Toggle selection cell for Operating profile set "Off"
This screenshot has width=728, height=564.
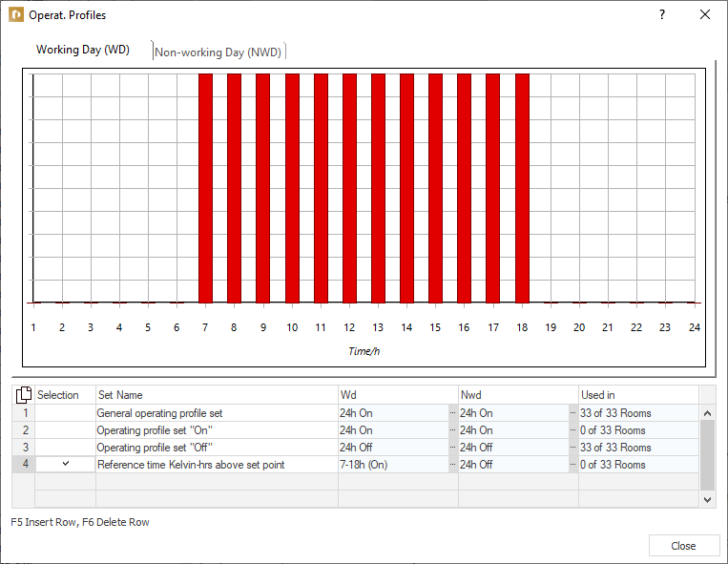click(66, 447)
